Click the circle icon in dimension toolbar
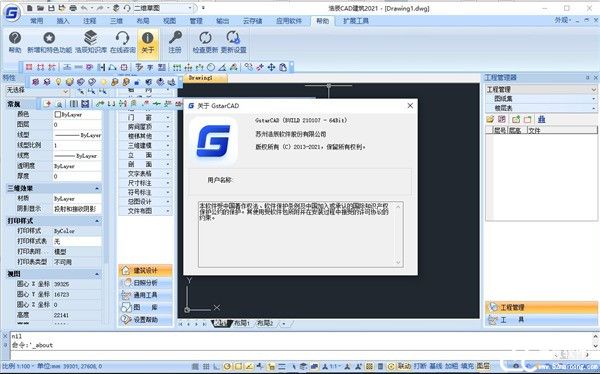 tap(211, 67)
